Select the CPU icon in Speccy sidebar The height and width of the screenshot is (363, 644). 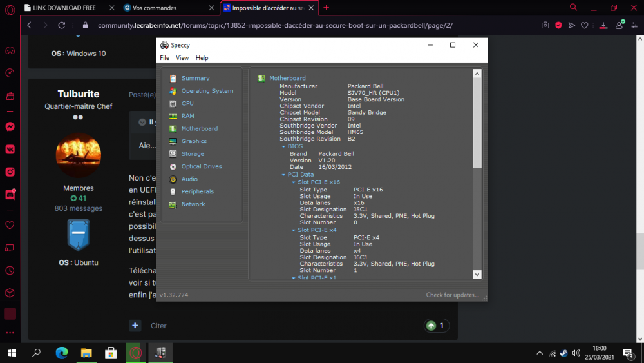(173, 104)
